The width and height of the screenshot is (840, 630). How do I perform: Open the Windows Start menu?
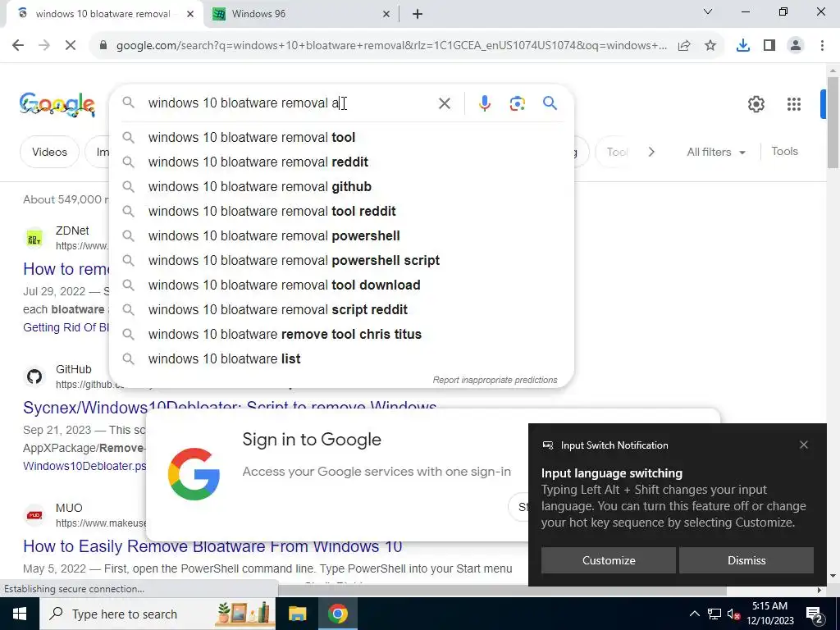tap(20, 614)
